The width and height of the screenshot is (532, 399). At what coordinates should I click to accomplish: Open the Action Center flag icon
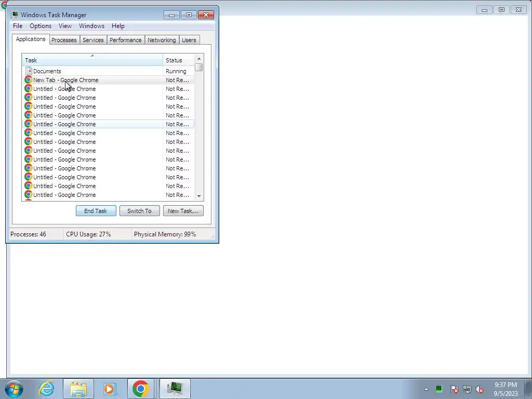tap(454, 389)
